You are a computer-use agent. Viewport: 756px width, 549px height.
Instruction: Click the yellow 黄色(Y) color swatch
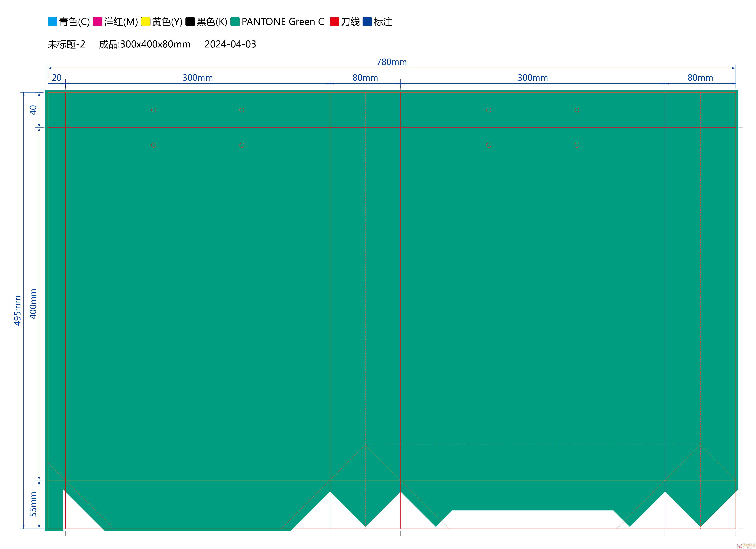pos(146,22)
